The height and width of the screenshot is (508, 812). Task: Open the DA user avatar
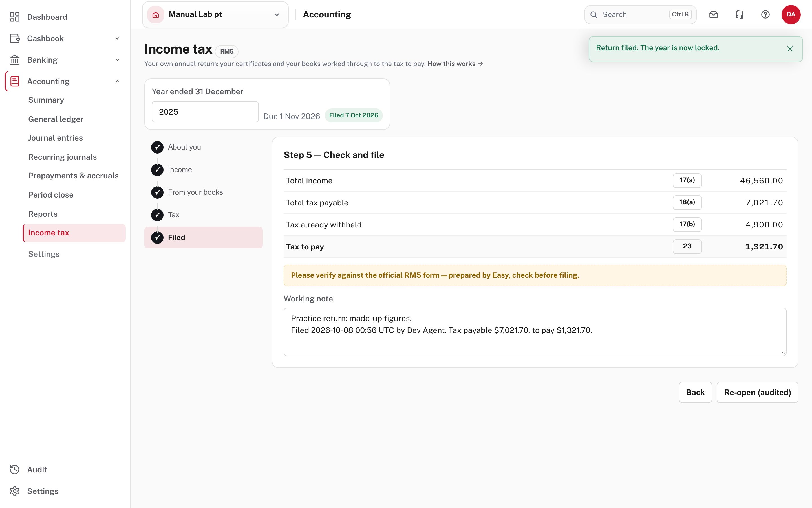tap(791, 14)
